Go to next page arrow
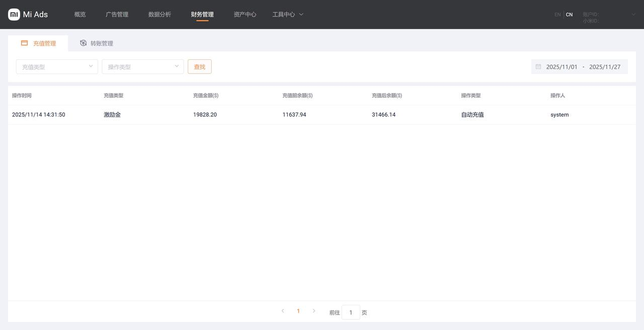 tap(314, 311)
